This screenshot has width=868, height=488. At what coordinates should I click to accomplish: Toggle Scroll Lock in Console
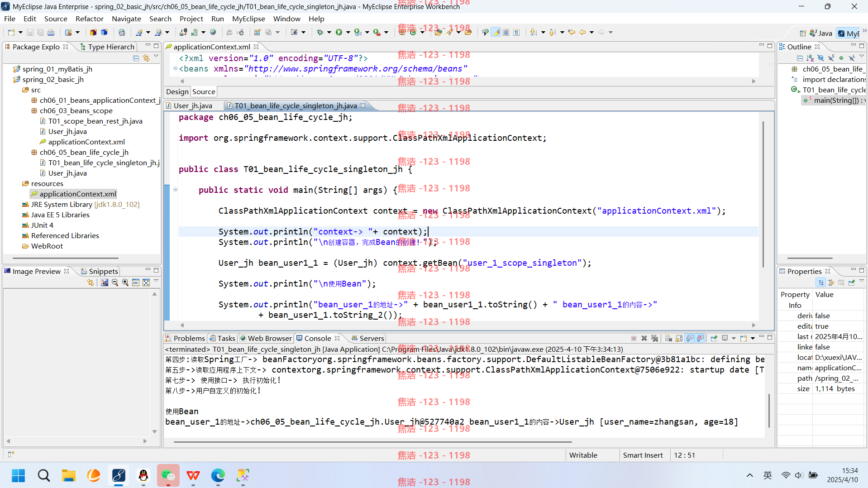[679, 338]
